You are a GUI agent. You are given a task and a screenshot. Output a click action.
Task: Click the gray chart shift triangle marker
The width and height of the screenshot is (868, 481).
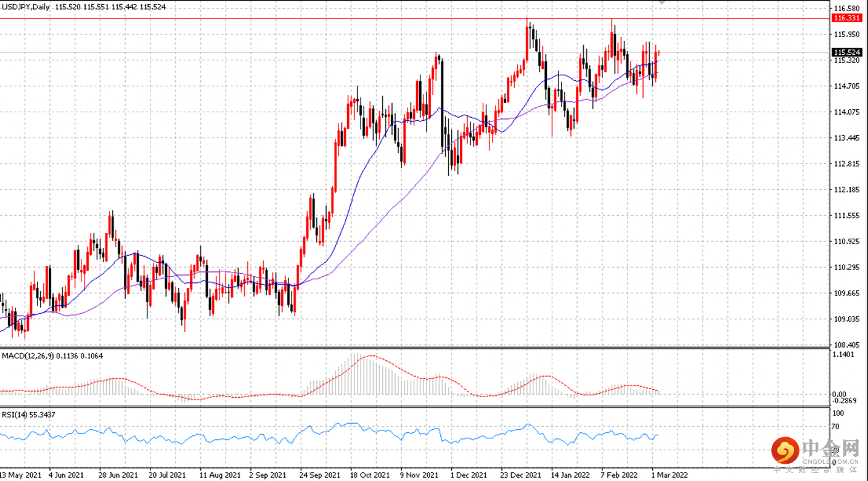[x=662, y=2]
